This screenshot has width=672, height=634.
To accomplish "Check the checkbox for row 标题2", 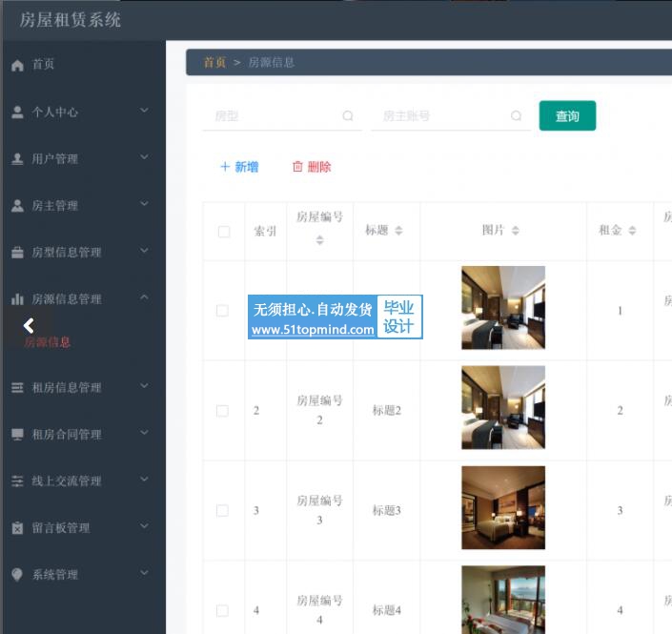I will (222, 411).
